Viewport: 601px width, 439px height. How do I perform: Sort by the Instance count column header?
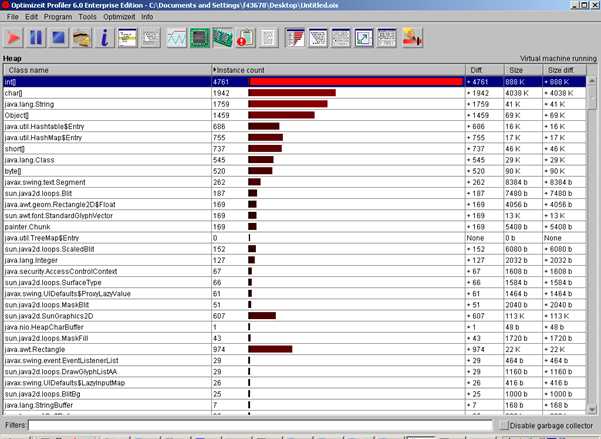[x=338, y=70]
